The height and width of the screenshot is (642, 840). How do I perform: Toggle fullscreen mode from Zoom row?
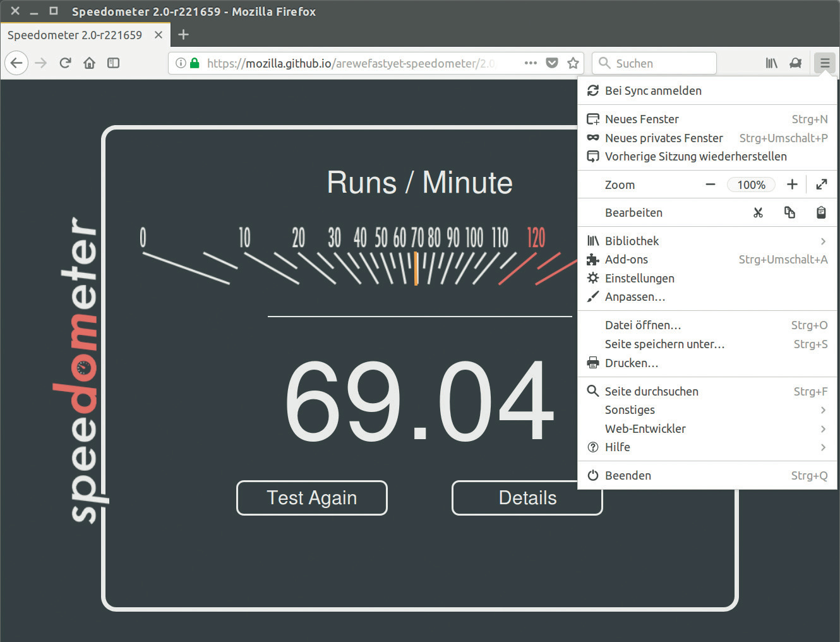coord(821,185)
